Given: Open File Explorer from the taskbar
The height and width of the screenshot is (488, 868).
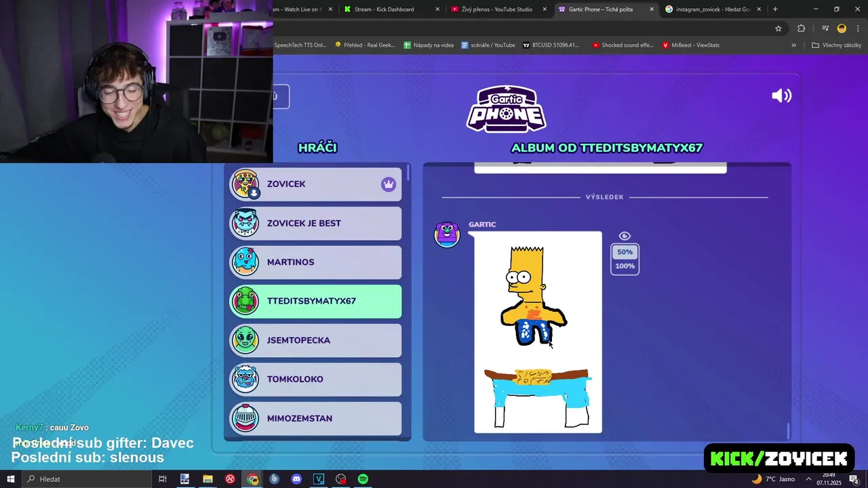Looking at the screenshot, I should pyautogui.click(x=208, y=479).
